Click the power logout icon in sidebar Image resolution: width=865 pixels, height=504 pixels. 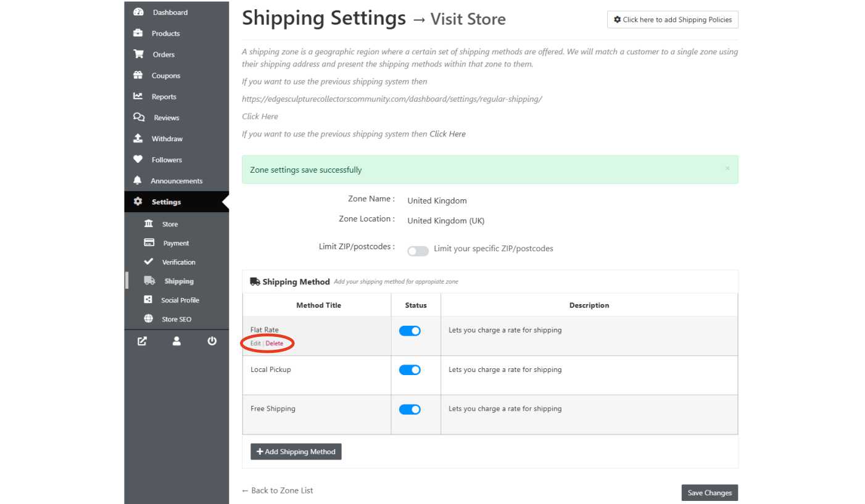pos(212,341)
